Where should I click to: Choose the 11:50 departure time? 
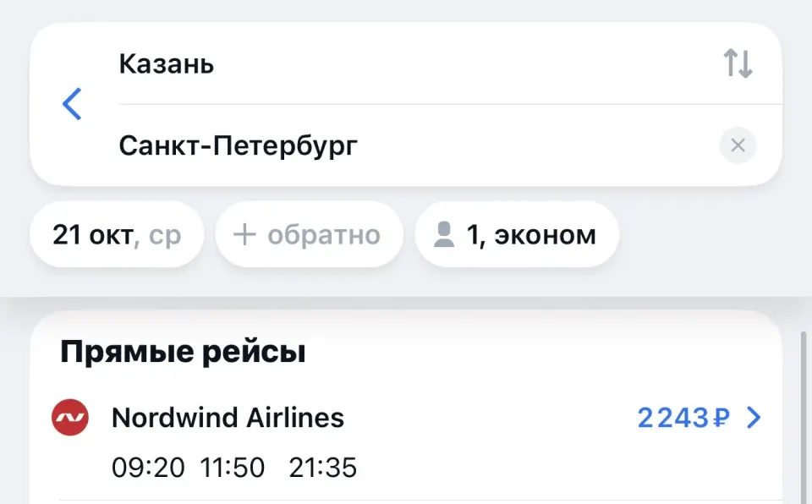click(233, 468)
